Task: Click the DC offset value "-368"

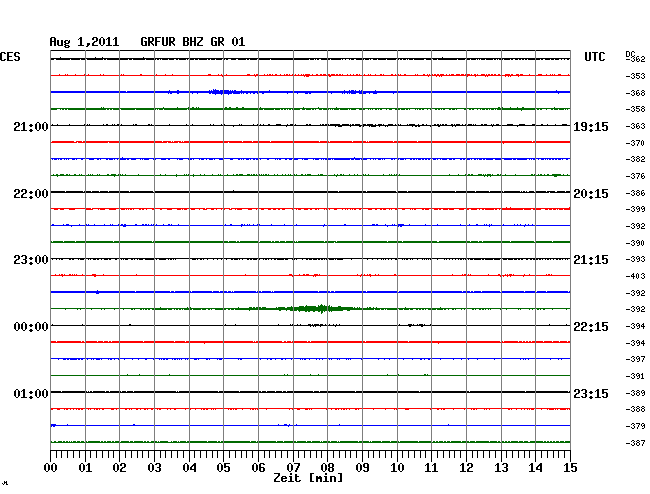Action: (635, 93)
